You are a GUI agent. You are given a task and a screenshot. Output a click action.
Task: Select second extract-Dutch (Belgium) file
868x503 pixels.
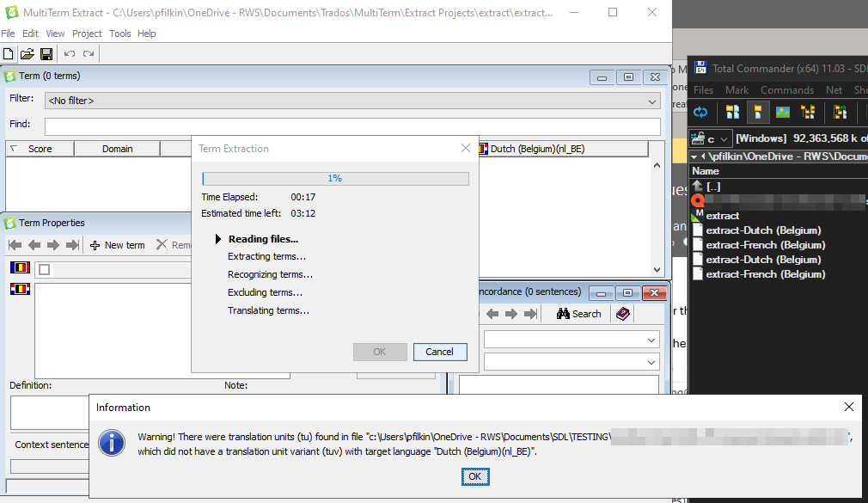763,260
